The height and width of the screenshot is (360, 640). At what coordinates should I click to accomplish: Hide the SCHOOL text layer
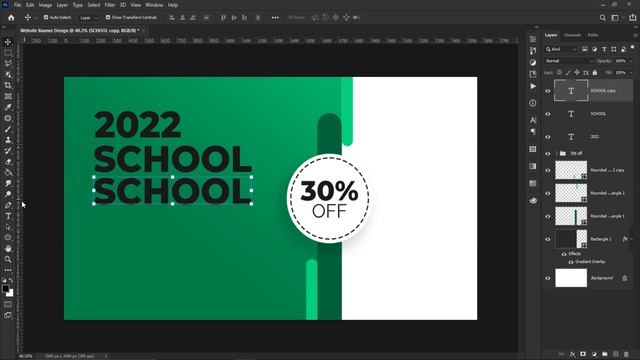point(548,114)
